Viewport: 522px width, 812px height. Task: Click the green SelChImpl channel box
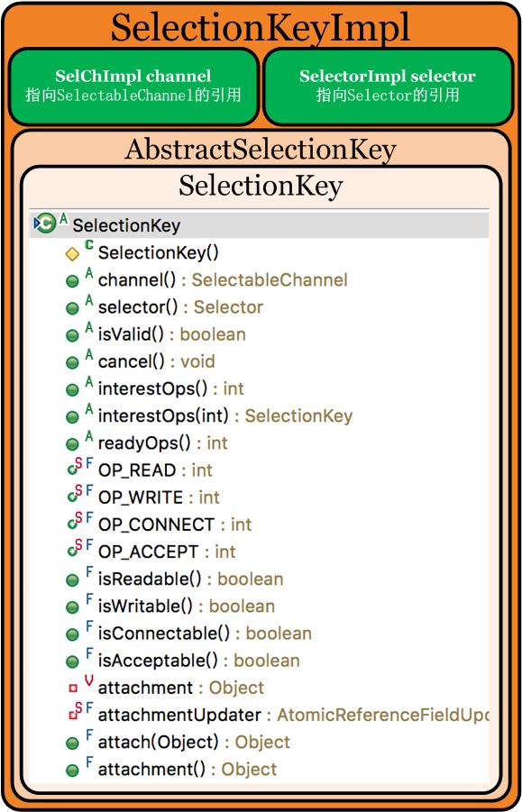pos(133,86)
